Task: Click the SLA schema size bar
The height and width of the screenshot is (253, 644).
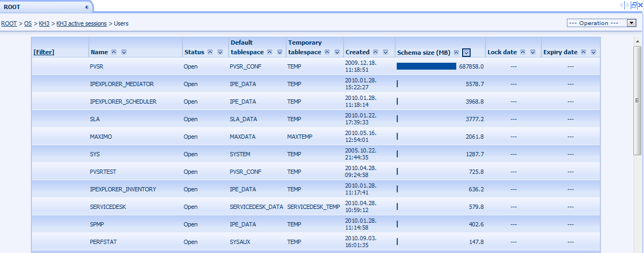Action: [x=397, y=119]
